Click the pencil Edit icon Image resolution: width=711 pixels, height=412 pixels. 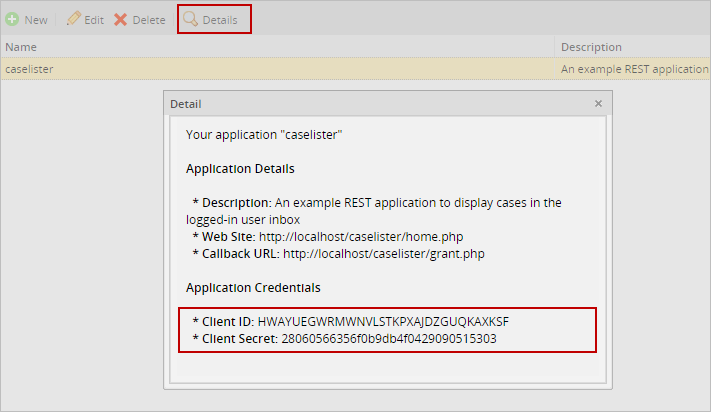(x=74, y=19)
